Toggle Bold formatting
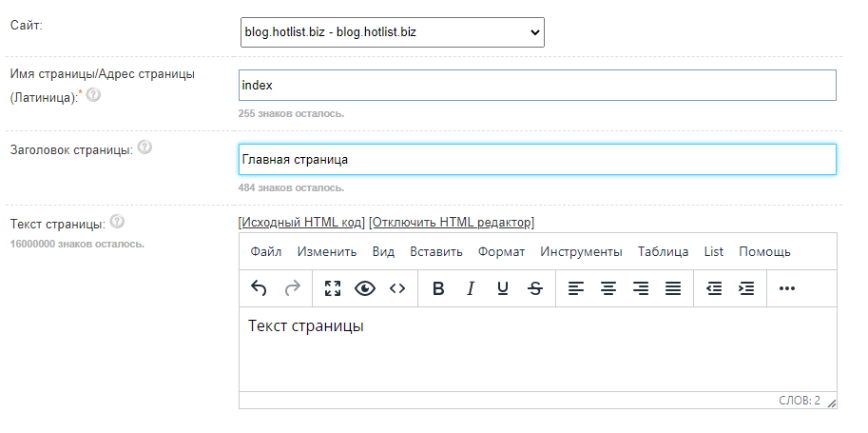868x433 pixels. [438, 288]
